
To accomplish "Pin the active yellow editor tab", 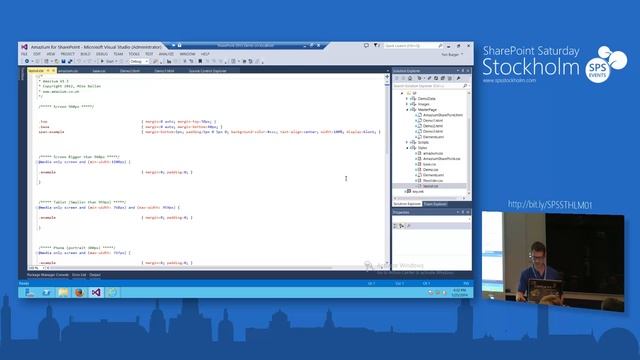I will (x=48, y=71).
